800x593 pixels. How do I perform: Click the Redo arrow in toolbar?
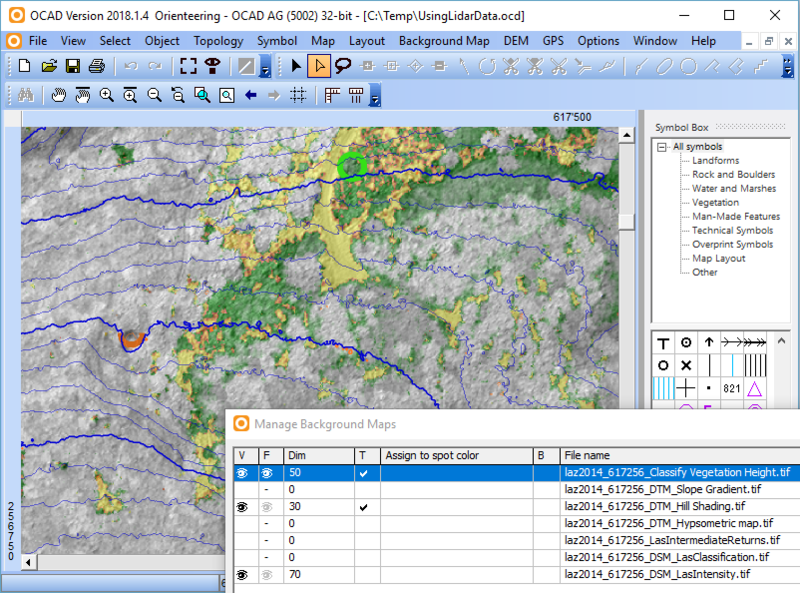155,66
